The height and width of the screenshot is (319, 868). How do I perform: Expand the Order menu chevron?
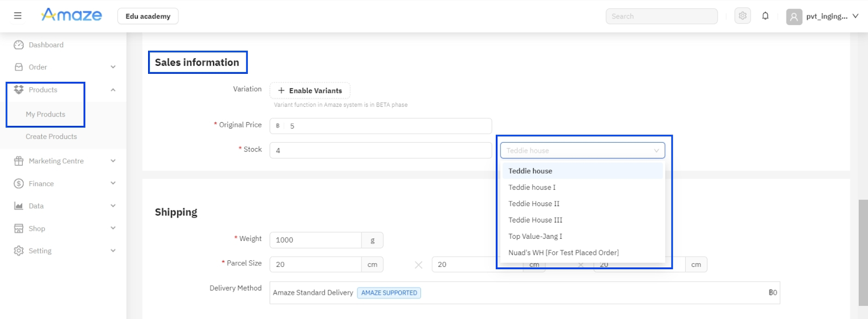pos(113,67)
